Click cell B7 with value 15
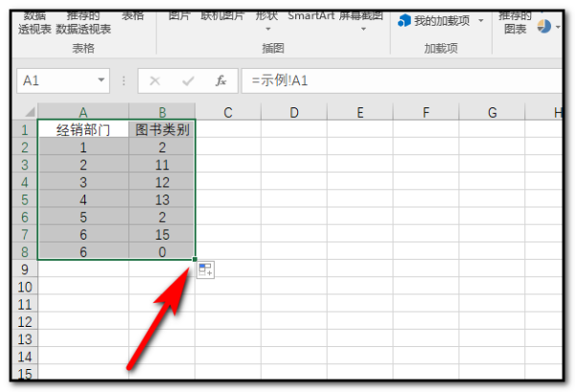Viewport: 575px width, 392px height. (162, 234)
